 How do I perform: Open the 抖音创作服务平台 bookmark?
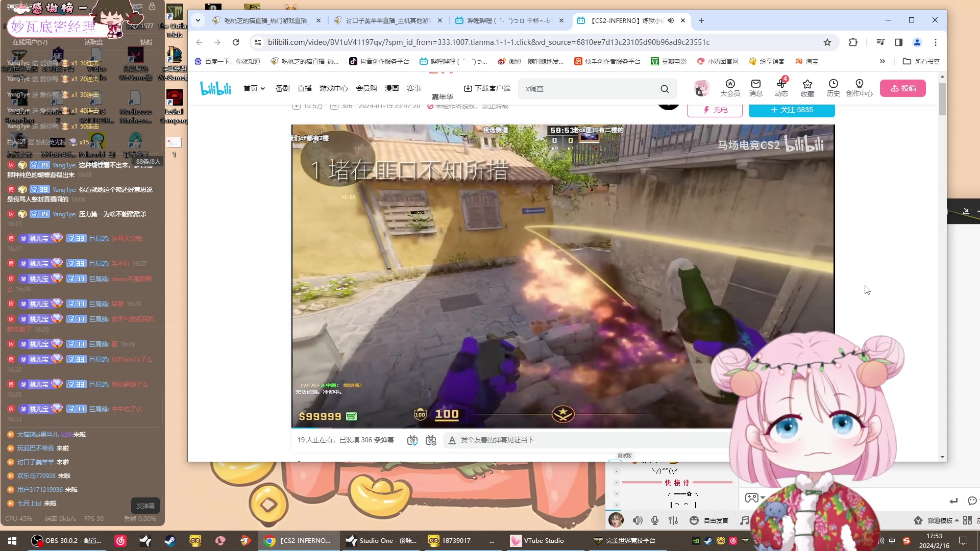pyautogui.click(x=379, y=61)
